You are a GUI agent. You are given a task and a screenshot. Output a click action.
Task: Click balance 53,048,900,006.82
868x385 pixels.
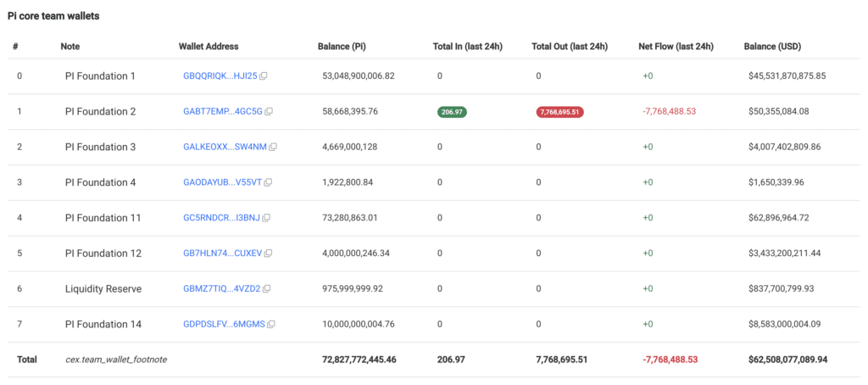[359, 76]
